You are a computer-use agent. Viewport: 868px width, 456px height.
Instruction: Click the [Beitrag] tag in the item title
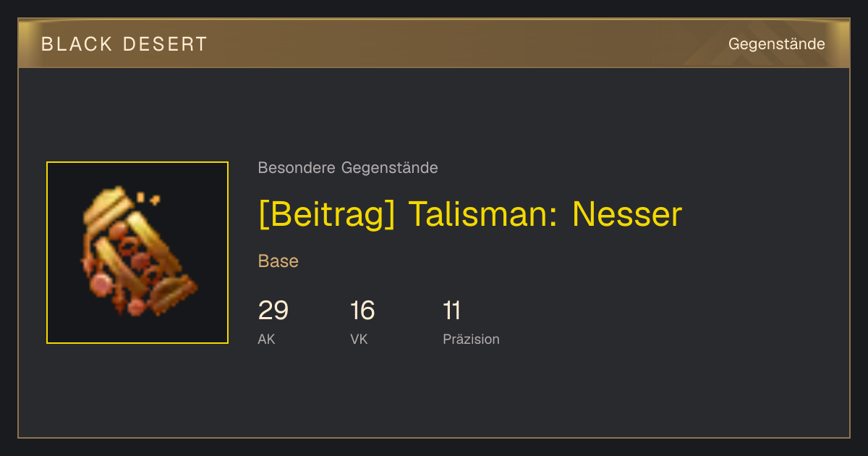(x=327, y=214)
